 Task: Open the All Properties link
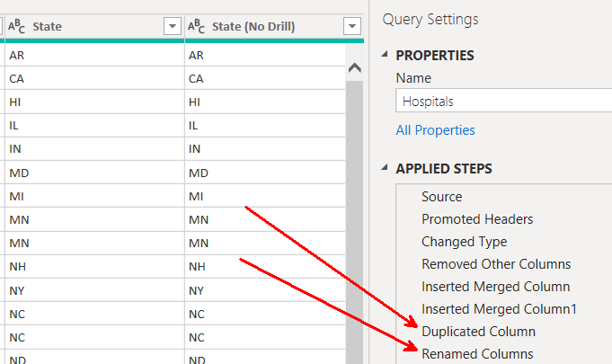435,130
